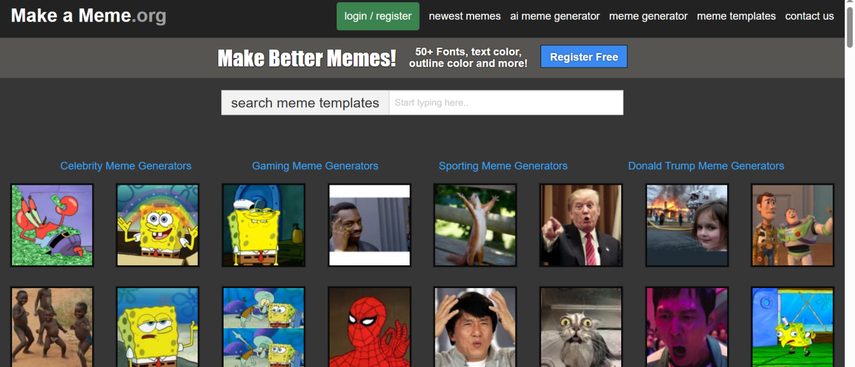Open Sporting Meme Generators category
The height and width of the screenshot is (367, 855).
(x=503, y=166)
